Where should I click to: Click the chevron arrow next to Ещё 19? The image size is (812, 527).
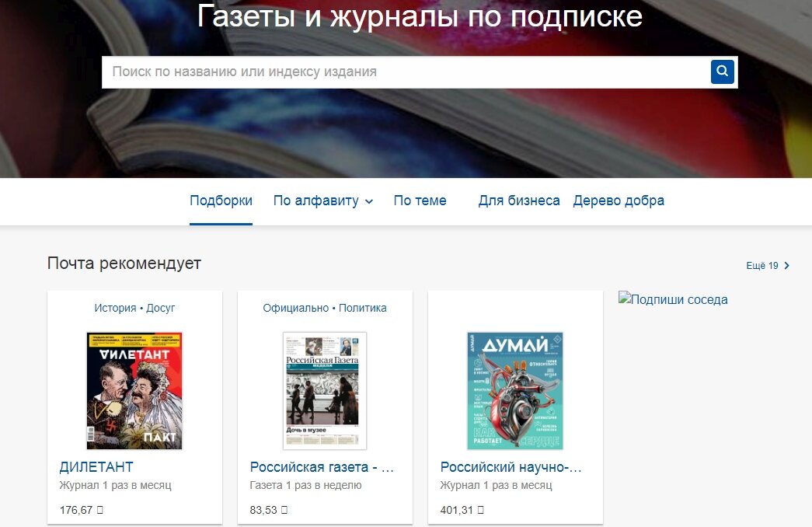click(x=786, y=265)
